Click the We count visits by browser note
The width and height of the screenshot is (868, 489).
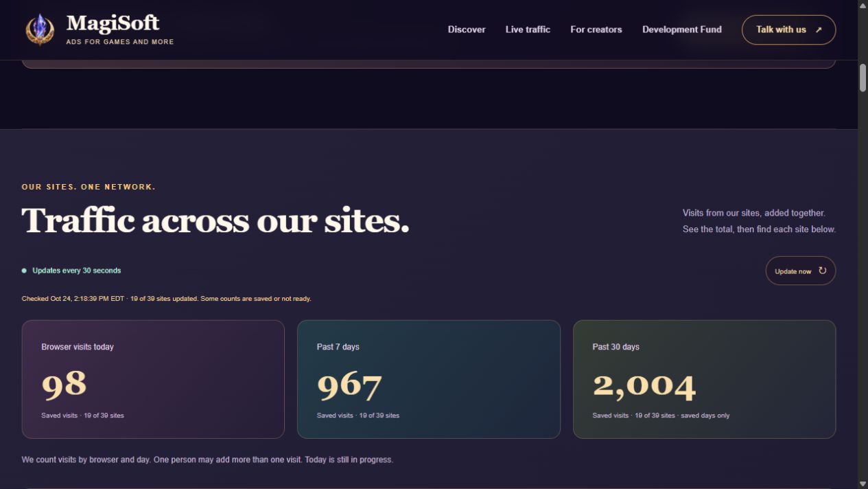(207, 459)
